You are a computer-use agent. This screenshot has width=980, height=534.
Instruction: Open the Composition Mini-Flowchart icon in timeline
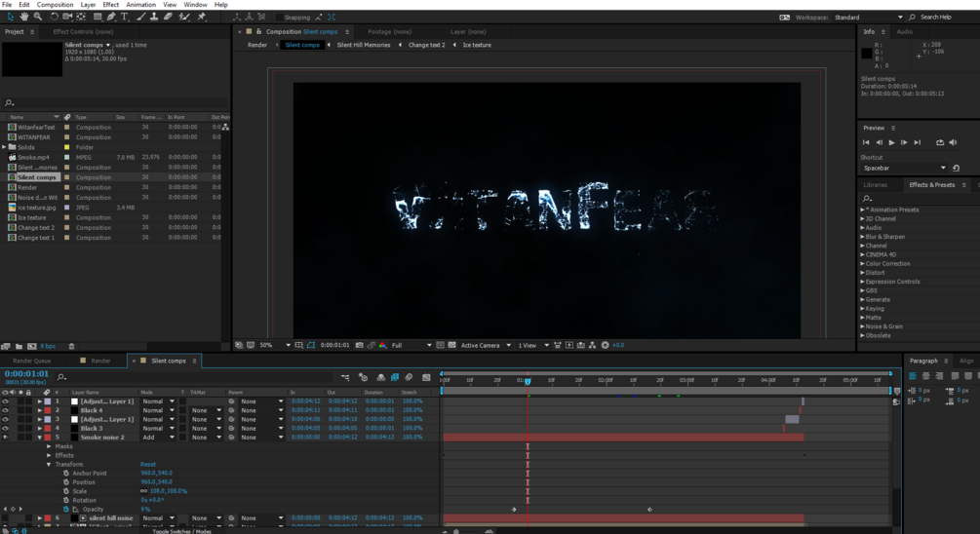[345, 377]
